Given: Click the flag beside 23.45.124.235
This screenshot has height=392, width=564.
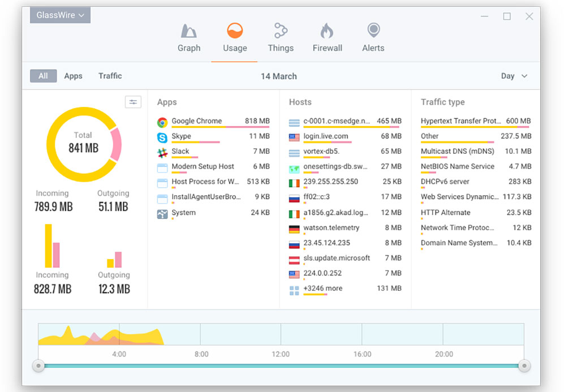Looking at the screenshot, I should point(294,244).
